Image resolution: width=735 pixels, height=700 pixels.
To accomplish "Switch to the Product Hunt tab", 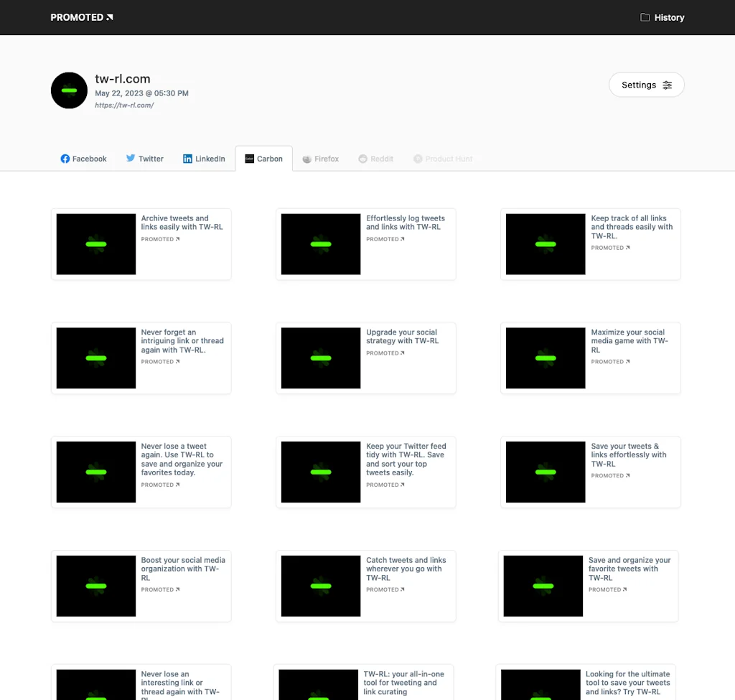I will click(443, 159).
